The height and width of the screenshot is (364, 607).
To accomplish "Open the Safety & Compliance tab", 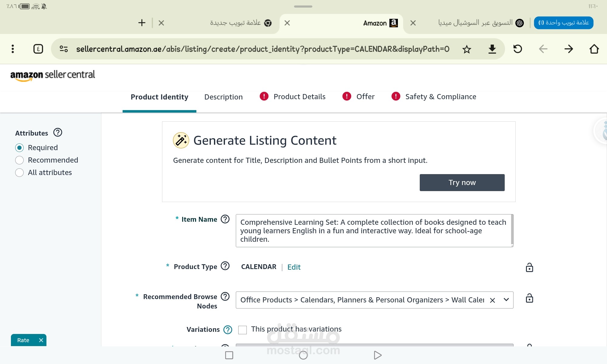I will coord(440,97).
